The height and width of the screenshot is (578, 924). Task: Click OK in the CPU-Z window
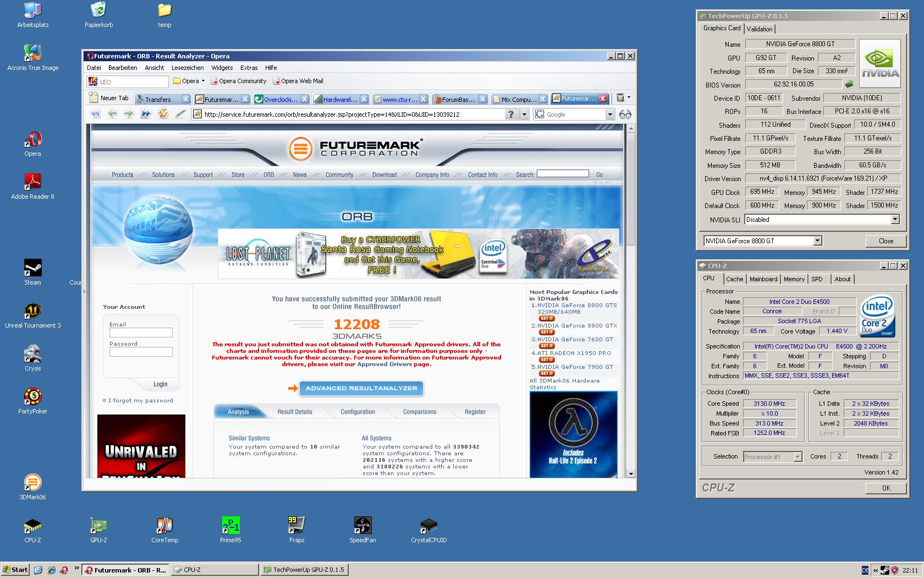886,488
